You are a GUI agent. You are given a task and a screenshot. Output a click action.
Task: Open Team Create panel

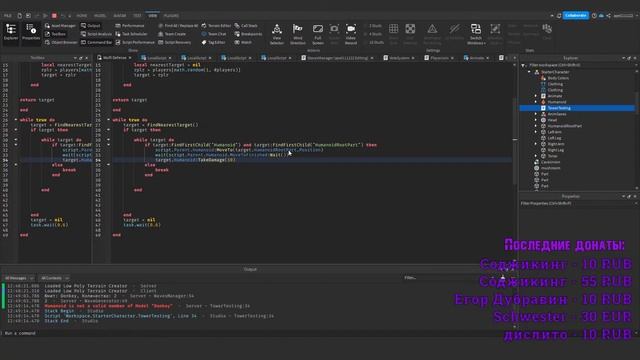coord(172,34)
